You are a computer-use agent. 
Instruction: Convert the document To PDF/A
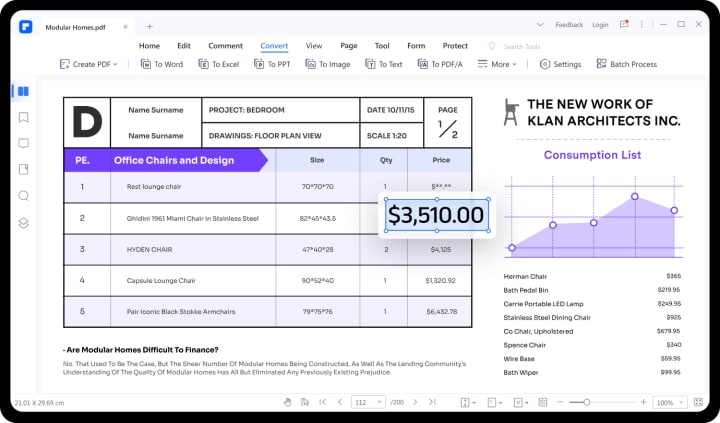(440, 64)
